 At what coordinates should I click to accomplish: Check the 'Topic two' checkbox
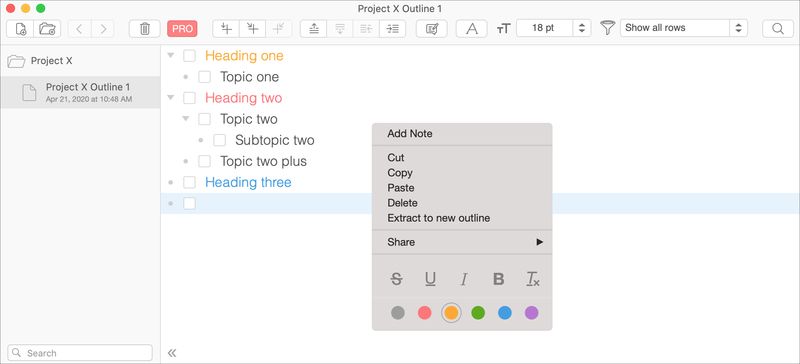pyautogui.click(x=205, y=119)
